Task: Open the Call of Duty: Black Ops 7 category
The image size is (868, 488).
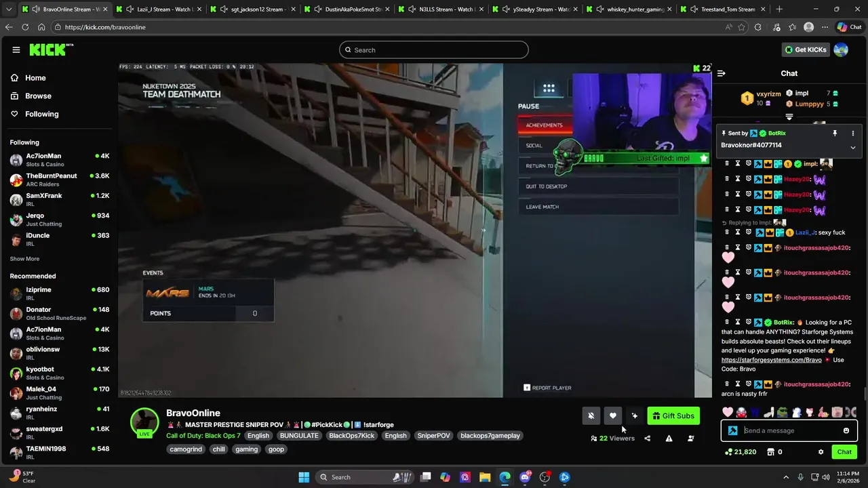Action: pyautogui.click(x=203, y=436)
